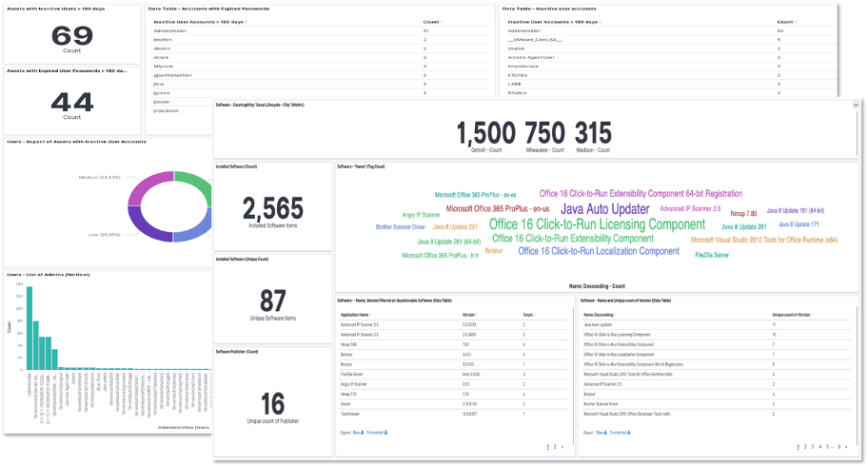Open next page arrow in questionable software table
The height and width of the screenshot is (466, 868).
[x=562, y=446]
